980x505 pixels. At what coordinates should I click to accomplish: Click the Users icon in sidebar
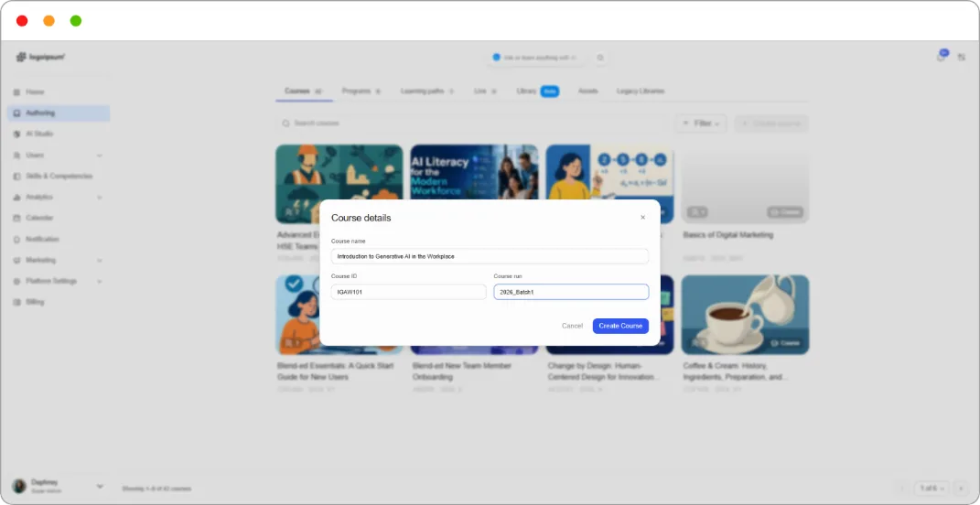(16, 155)
